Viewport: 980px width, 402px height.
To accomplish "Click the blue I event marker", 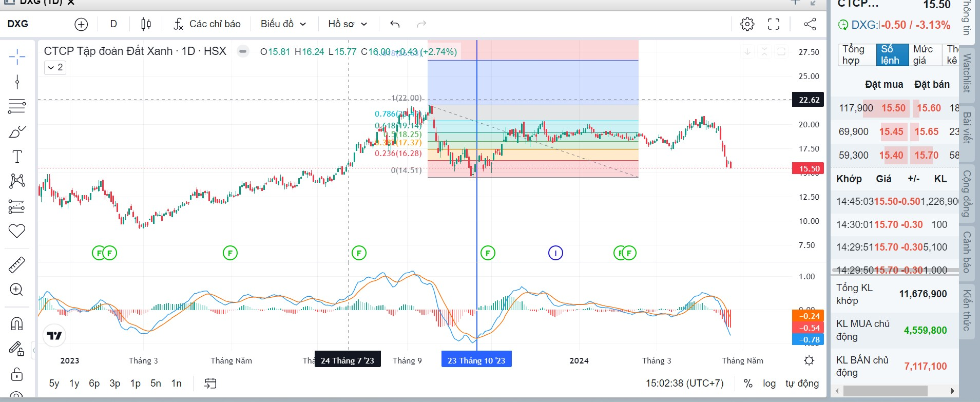I will [x=555, y=253].
